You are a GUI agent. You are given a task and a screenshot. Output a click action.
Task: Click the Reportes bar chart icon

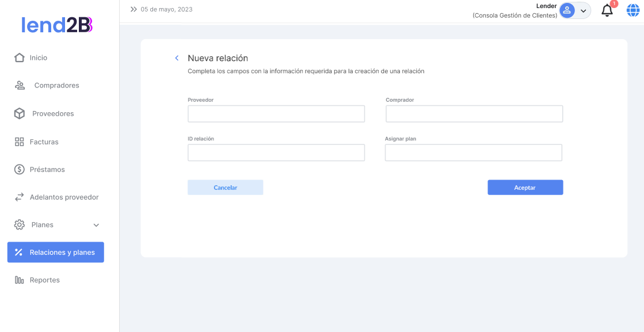20,280
